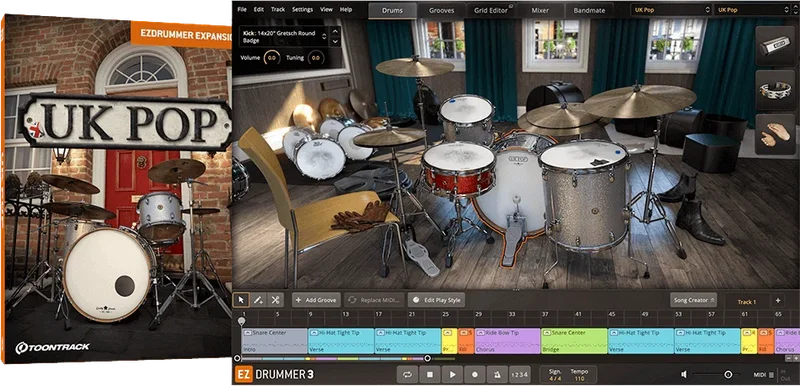Viewport: 800px width, 386px height.
Task: Add a new track with the plus icon
Action: [778, 301]
